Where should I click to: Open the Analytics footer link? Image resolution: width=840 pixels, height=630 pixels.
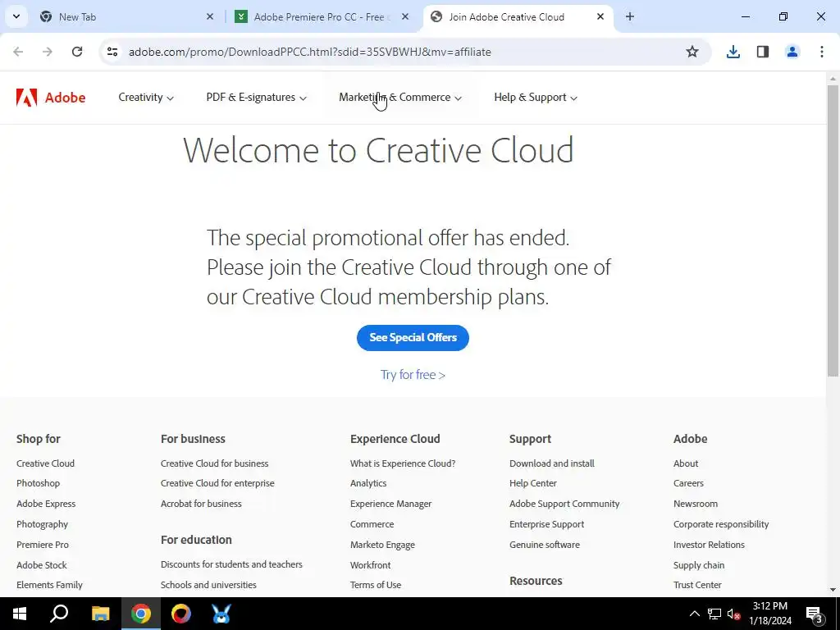[x=368, y=483]
